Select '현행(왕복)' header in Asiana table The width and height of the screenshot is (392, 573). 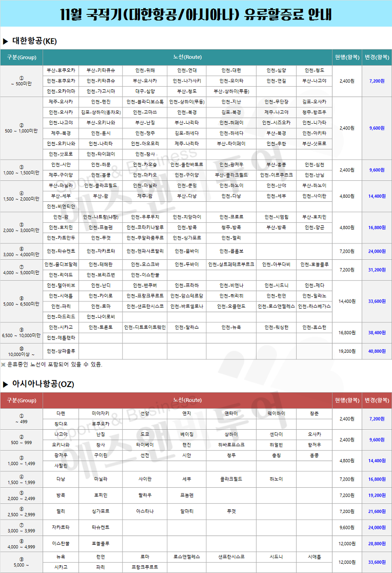[347, 400]
